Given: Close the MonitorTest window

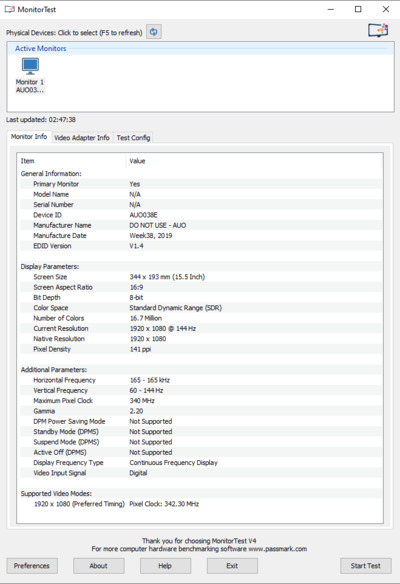Looking at the screenshot, I should click(x=386, y=9).
